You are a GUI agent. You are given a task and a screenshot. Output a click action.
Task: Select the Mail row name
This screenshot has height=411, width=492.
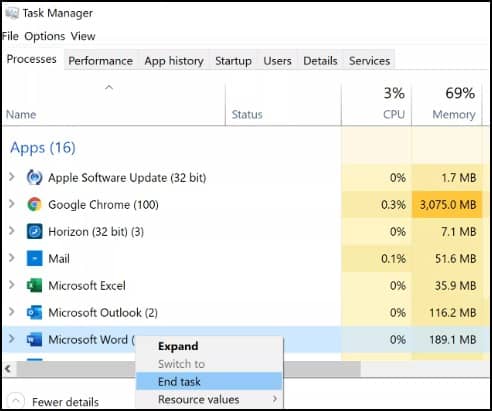tap(59, 258)
